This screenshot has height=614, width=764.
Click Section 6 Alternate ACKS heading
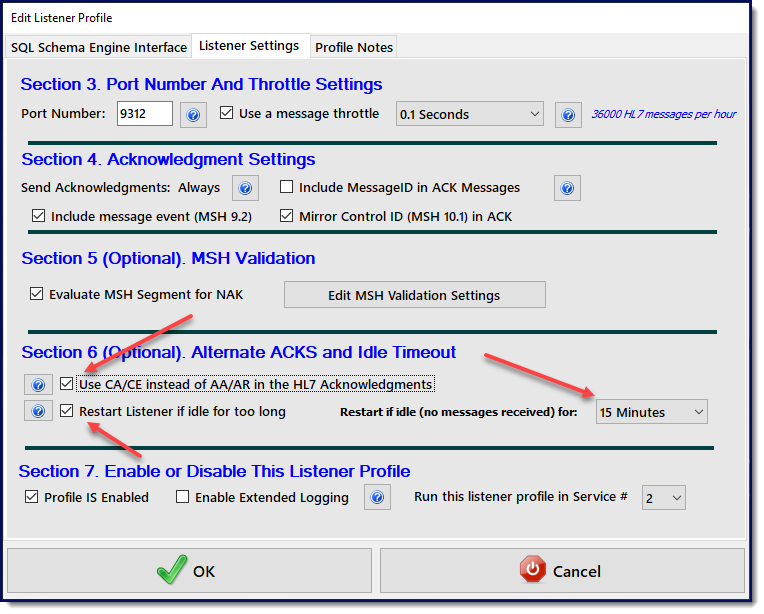tap(239, 352)
